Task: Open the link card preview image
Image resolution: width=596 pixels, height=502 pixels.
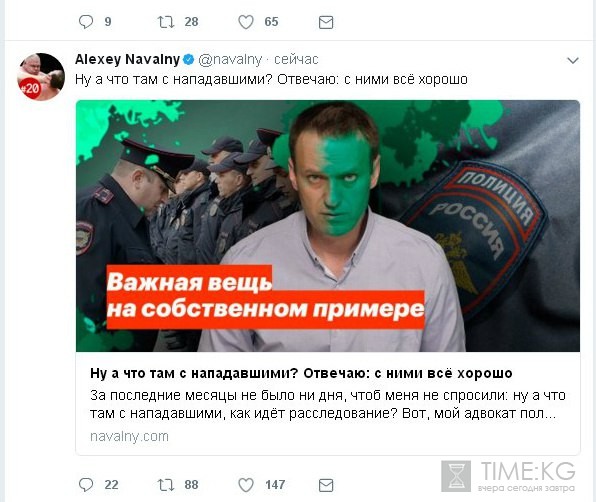Action: (x=328, y=226)
